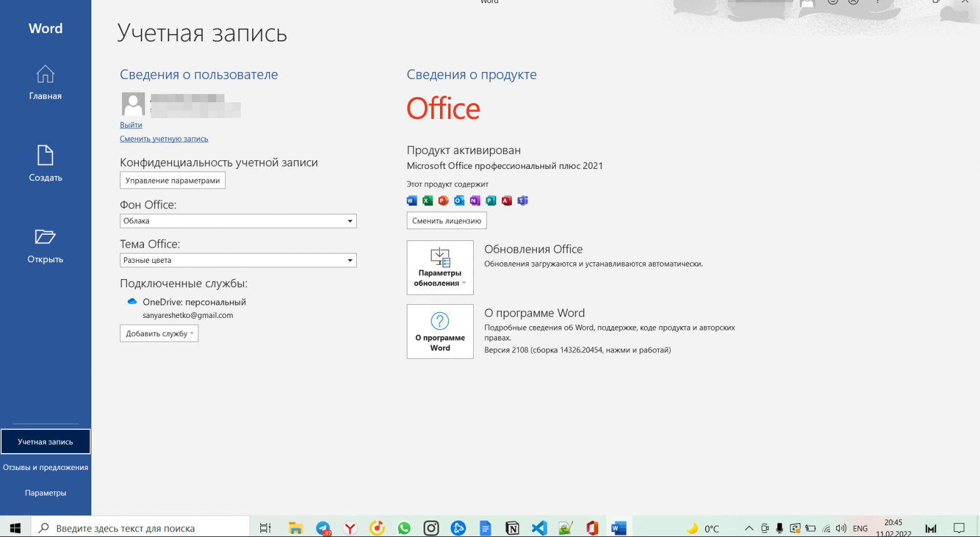Click Сменить учетную запись link
The image size is (980, 537).
point(164,139)
